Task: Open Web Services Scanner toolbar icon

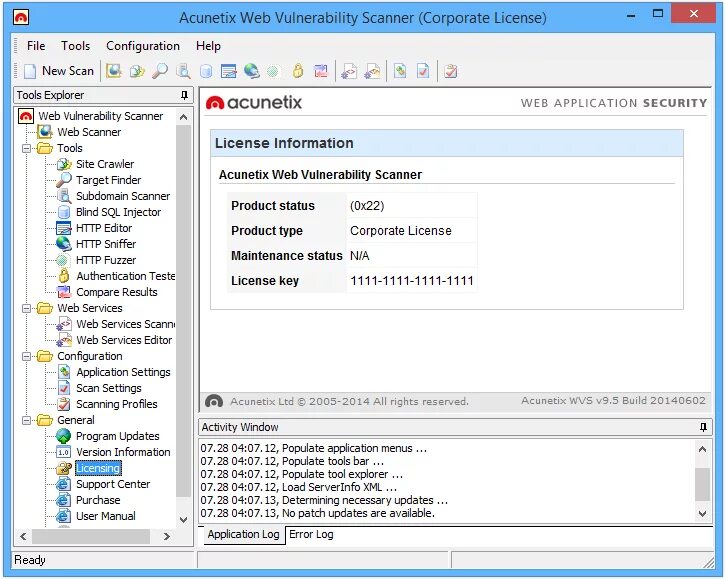Action: click(x=349, y=71)
